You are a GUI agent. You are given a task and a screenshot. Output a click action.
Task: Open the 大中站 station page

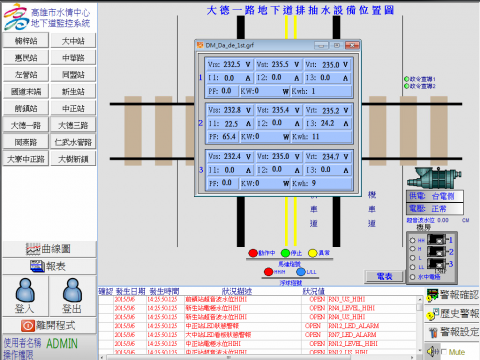[73, 41]
